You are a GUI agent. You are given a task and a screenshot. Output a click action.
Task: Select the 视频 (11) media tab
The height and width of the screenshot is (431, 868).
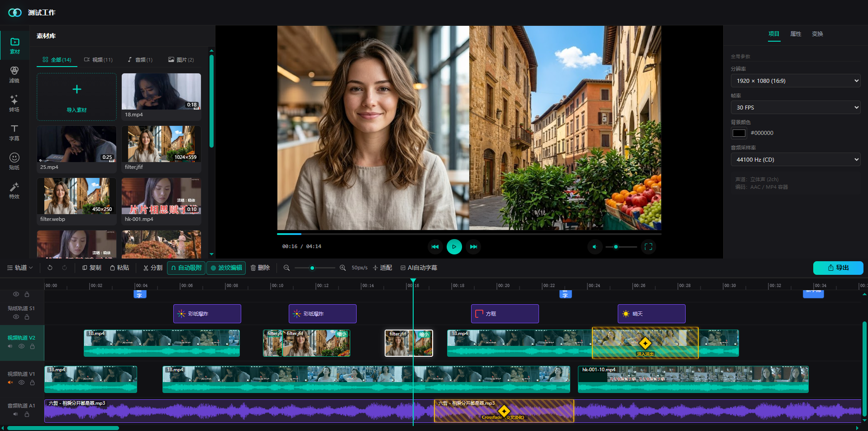tap(98, 60)
